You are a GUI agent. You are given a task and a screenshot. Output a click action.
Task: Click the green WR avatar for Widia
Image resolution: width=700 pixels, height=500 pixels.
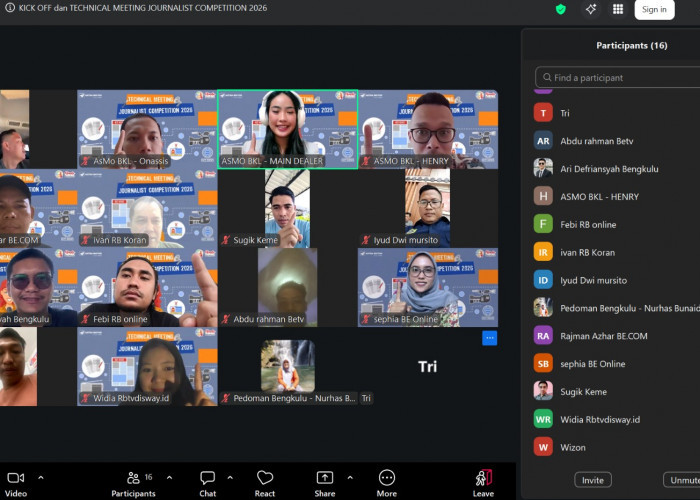tap(543, 419)
